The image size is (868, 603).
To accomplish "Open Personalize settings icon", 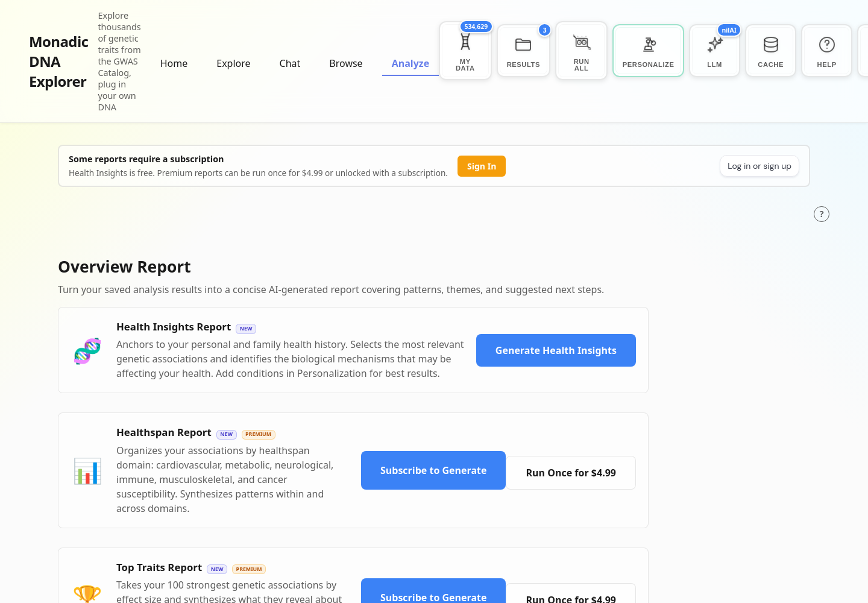I will pyautogui.click(x=648, y=51).
